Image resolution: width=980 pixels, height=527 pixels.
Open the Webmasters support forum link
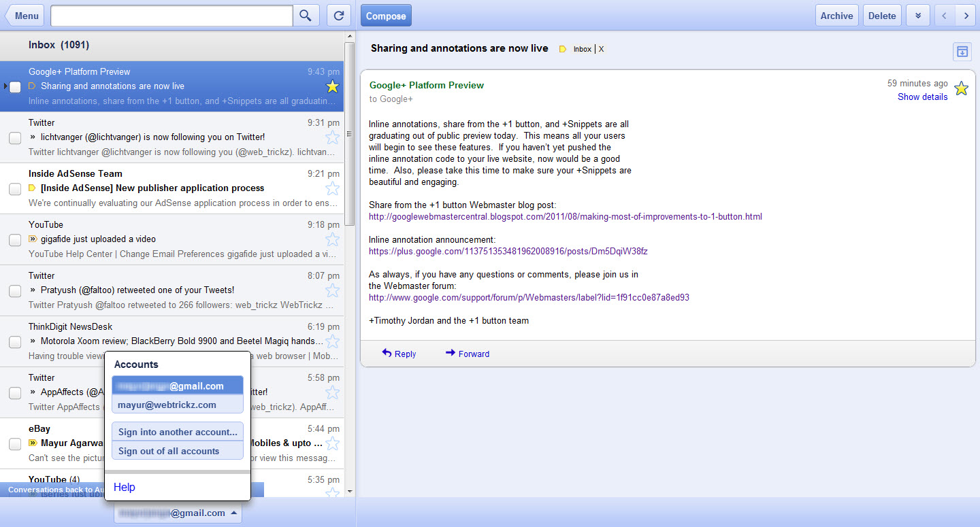pyautogui.click(x=529, y=297)
